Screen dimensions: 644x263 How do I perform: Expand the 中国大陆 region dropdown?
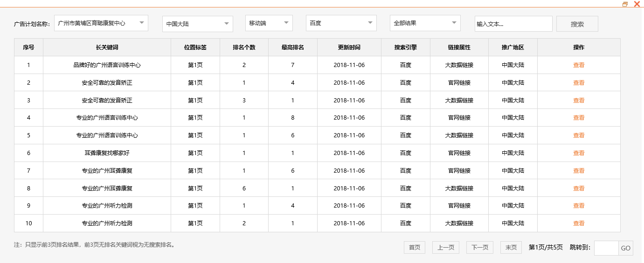point(198,24)
